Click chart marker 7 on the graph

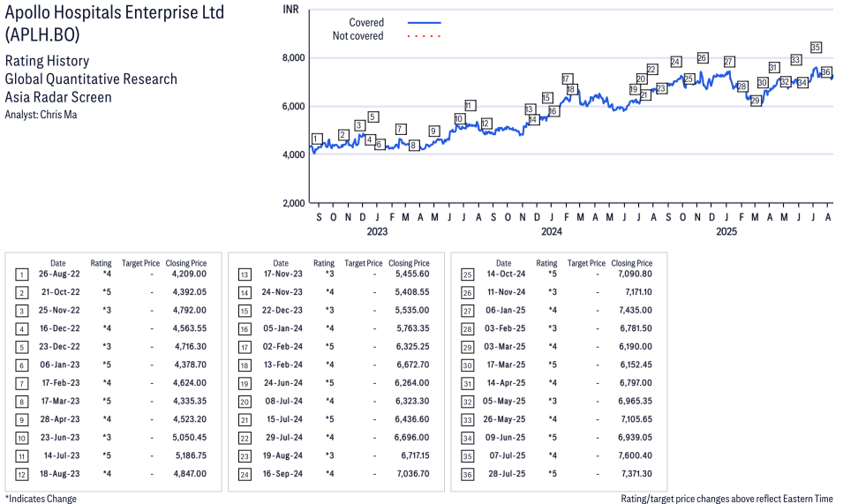tap(400, 129)
